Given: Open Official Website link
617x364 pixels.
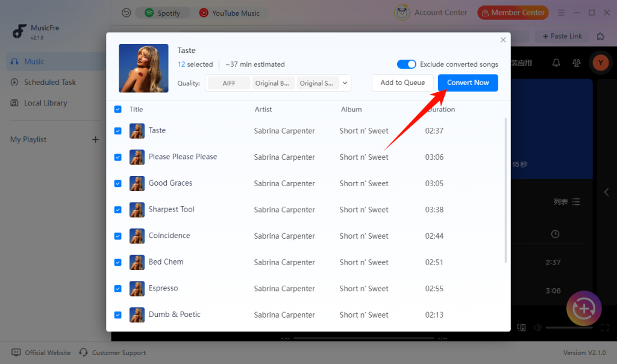Looking at the screenshot, I should [42, 353].
